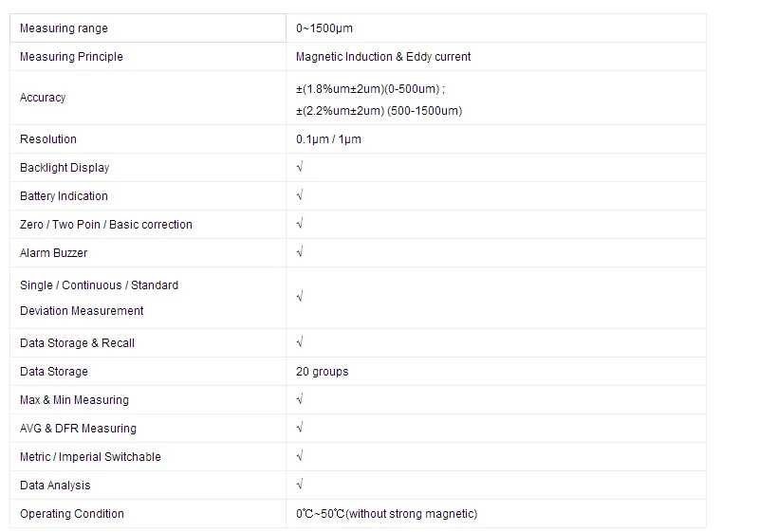Screen dimensions: 777x532
Task: Select the Measuring range label
Action: click(x=65, y=28)
